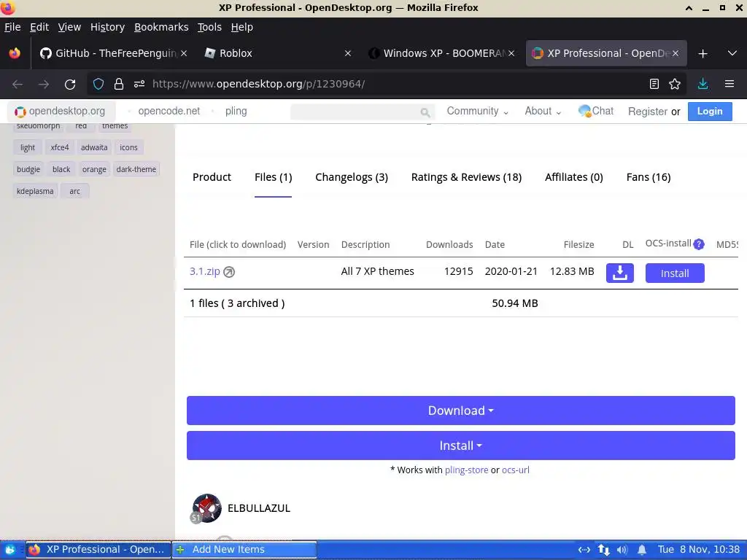The height and width of the screenshot is (560, 747).
Task: Switch to the Changelogs (3) tab
Action: (x=352, y=177)
